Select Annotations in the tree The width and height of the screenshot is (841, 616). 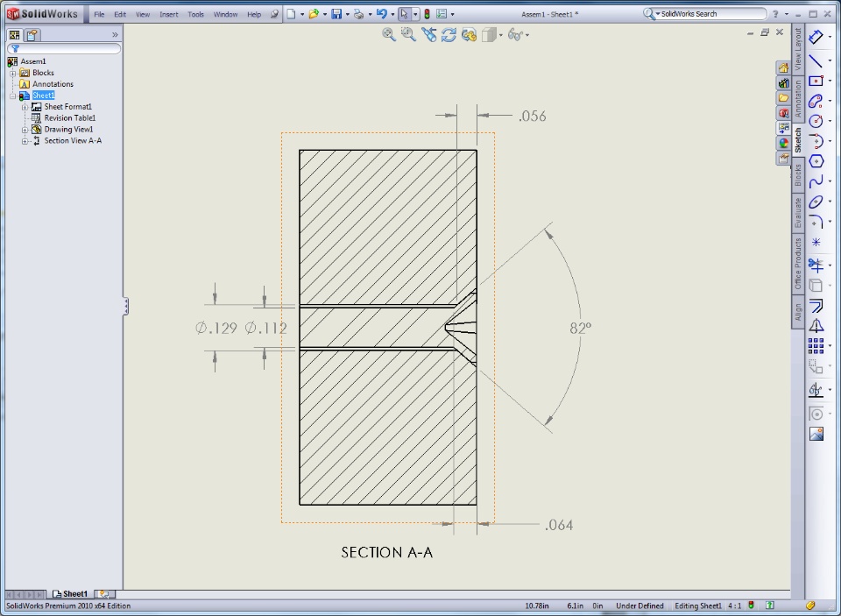tap(53, 84)
